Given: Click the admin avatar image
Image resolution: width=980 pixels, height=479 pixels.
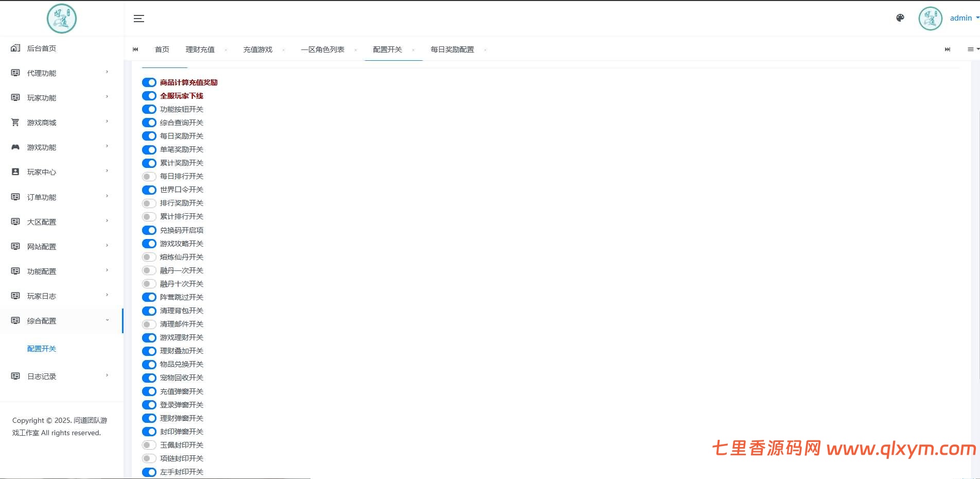Looking at the screenshot, I should [930, 19].
